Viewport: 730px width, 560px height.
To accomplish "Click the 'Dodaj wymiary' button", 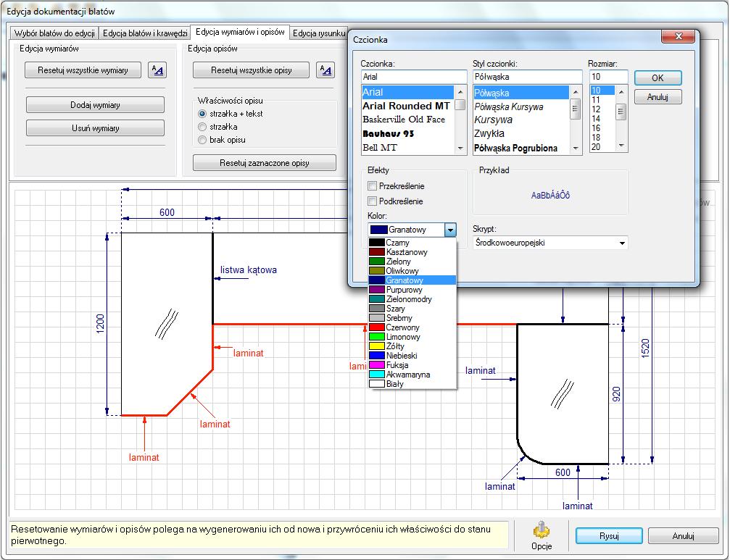I will 95,104.
